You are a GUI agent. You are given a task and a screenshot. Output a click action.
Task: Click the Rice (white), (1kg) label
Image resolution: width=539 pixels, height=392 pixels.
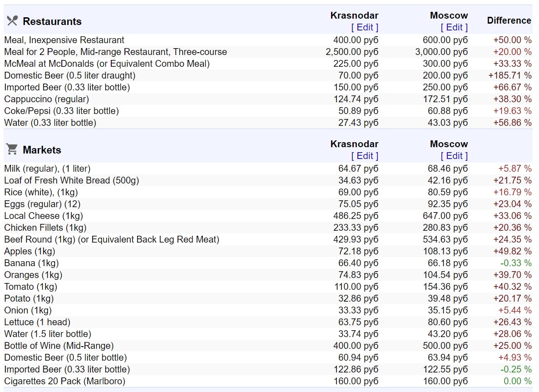point(41,192)
